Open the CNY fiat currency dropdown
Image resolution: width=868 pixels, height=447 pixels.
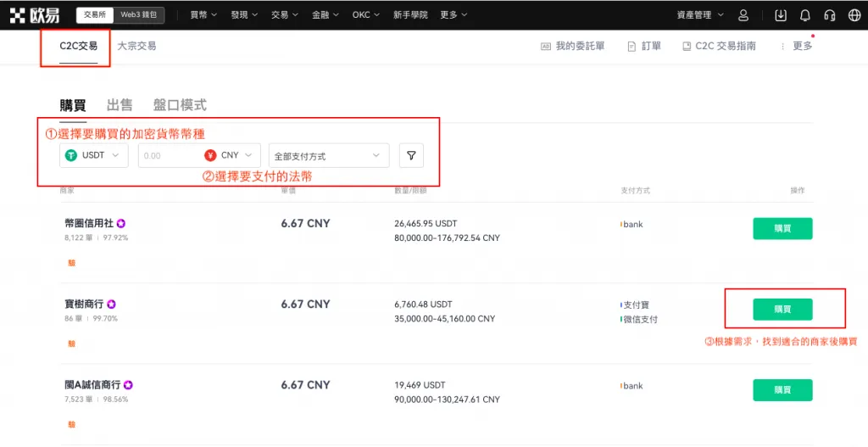231,155
